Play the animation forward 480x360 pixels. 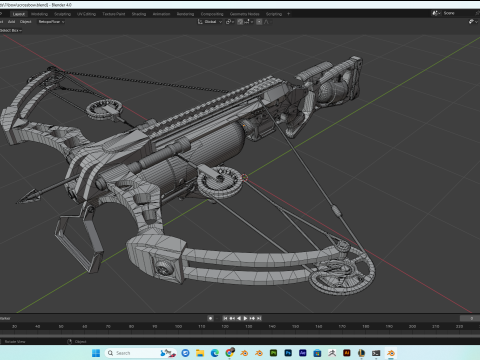tap(245, 318)
